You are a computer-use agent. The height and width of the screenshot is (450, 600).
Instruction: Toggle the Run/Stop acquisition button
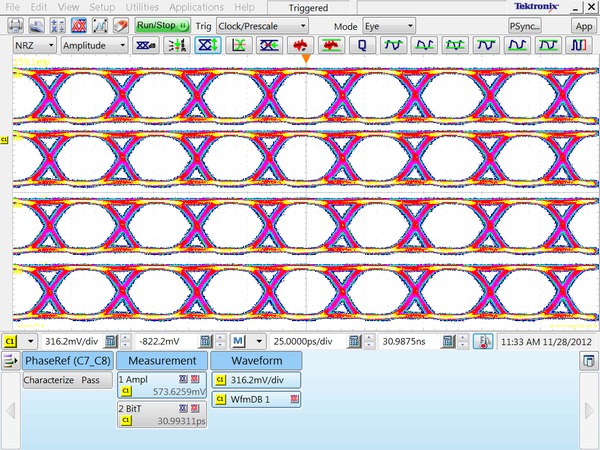click(x=162, y=25)
